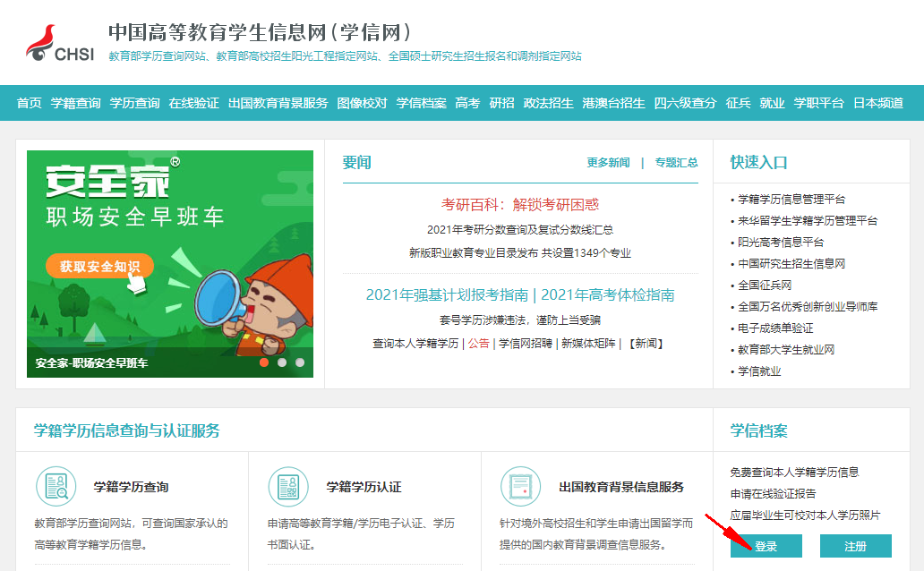
Task: Open 中国研究生招生信息网 quick link
Action: pos(791,264)
